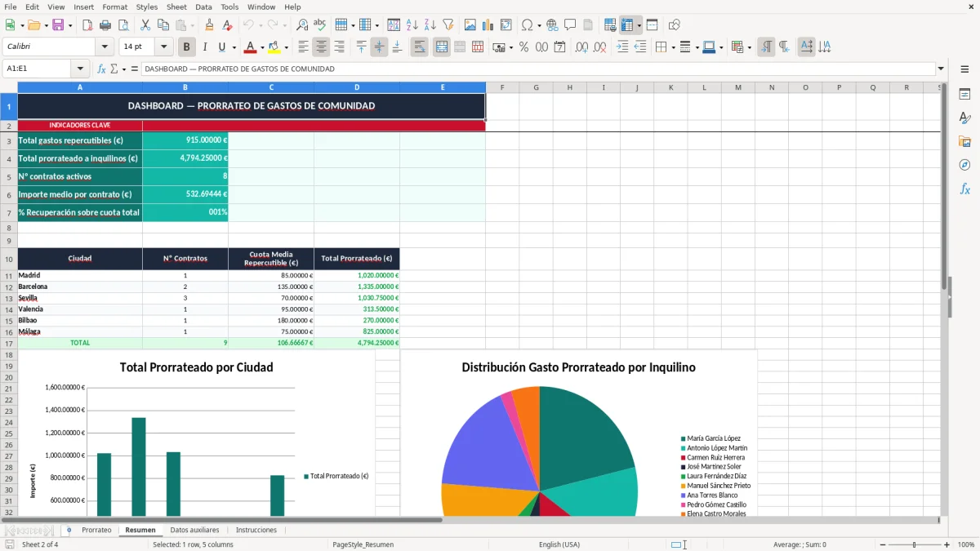980x551 pixels.
Task: Open background color dropdown arrow
Action: pos(286,47)
